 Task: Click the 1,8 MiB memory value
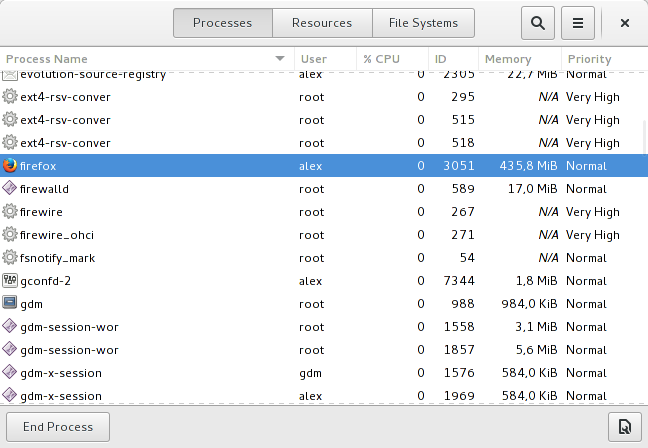pyautogui.click(x=536, y=281)
